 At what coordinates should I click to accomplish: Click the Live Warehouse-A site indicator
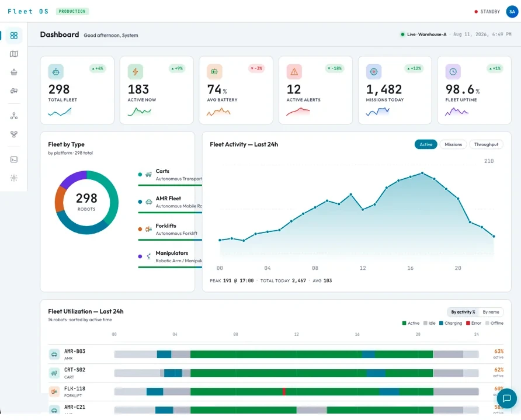coord(423,34)
